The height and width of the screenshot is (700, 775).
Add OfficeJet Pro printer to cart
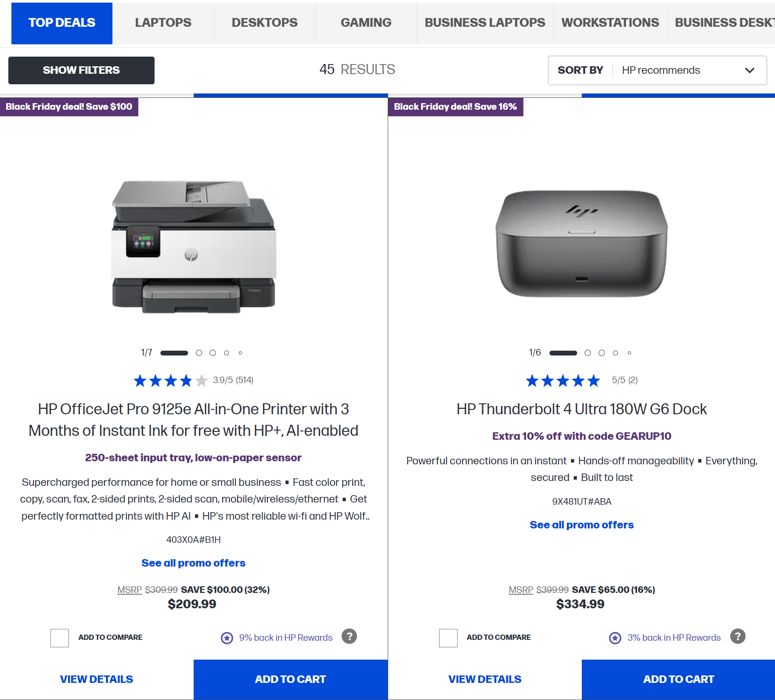[x=290, y=679]
